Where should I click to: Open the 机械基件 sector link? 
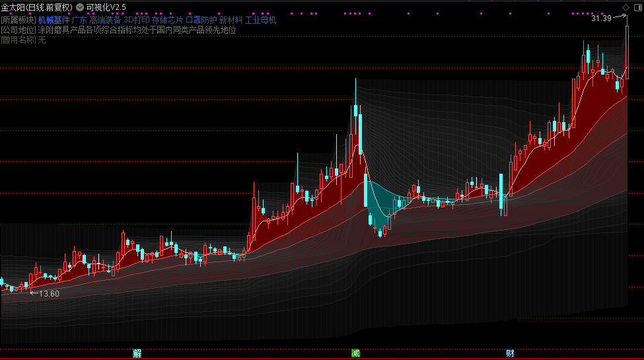54,20
